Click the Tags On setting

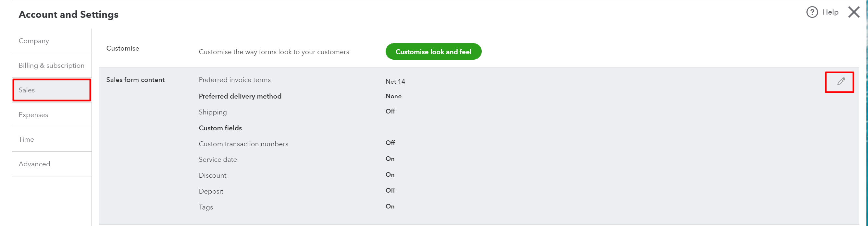tap(390, 206)
